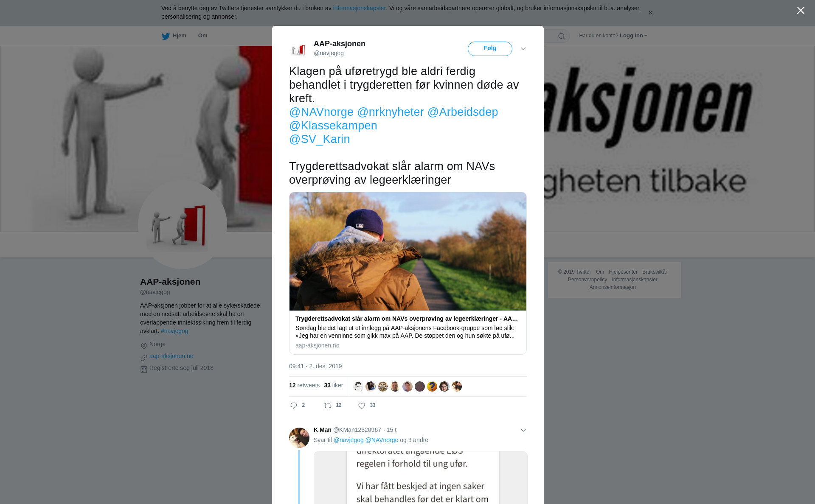The image size is (815, 504).
Task: Open AAP-aksjonen avatar in tweet header
Action: coord(298,49)
